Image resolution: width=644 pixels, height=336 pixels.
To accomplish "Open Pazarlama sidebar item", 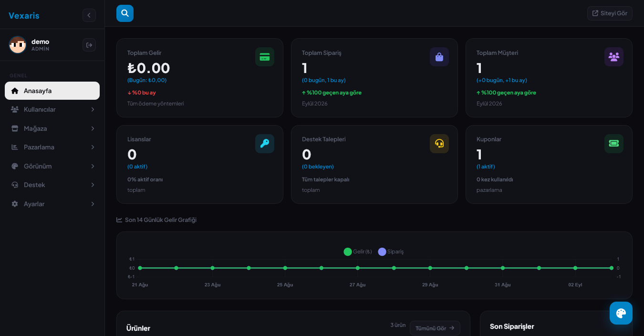I will pos(52,147).
